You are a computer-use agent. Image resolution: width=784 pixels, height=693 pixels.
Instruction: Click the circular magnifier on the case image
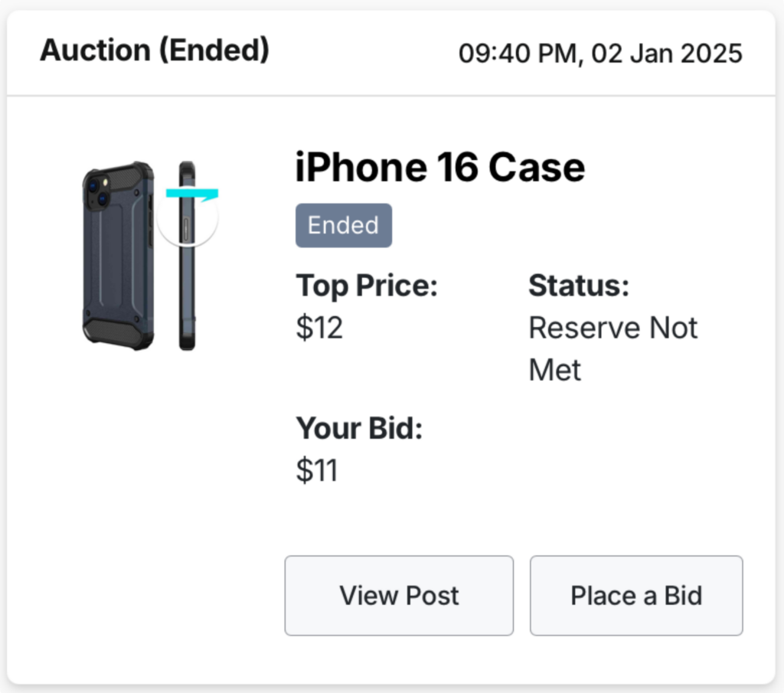(x=188, y=217)
